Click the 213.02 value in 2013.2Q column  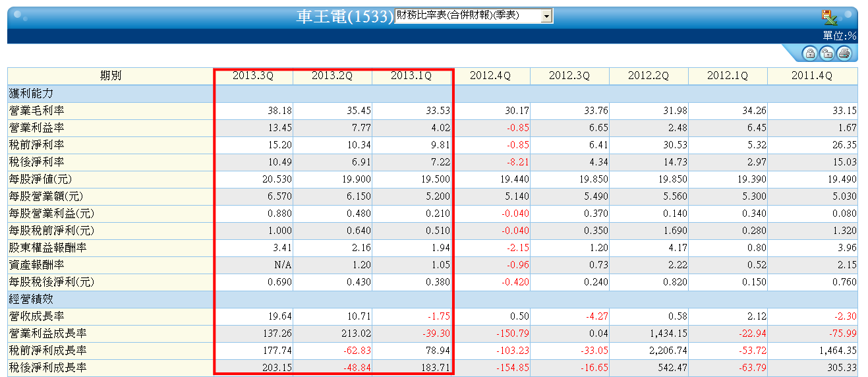pos(356,333)
